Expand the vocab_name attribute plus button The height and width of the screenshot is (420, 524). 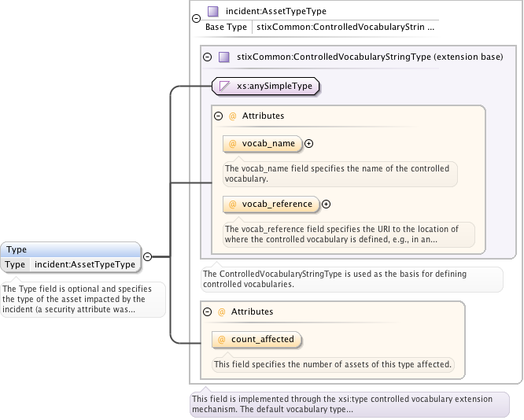tap(309, 143)
